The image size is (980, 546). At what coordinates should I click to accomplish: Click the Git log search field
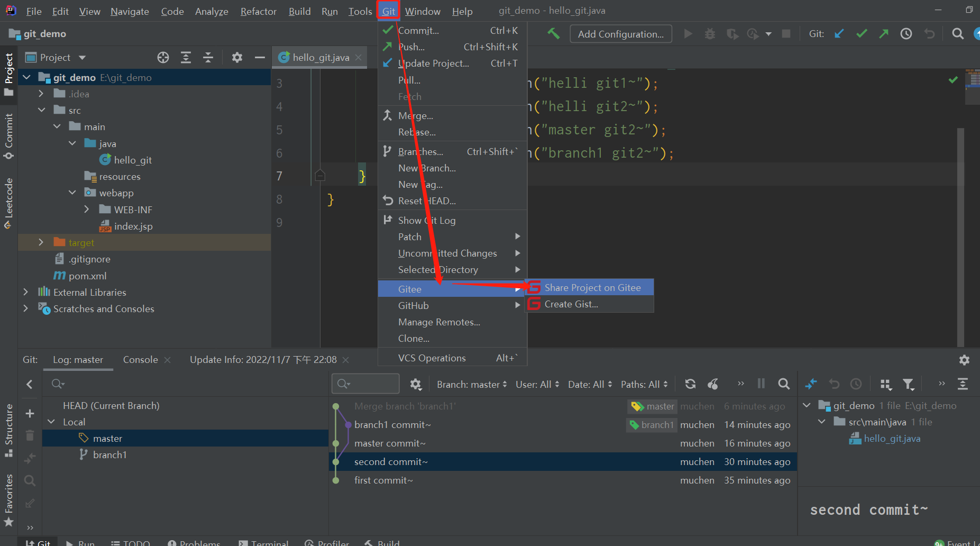tap(365, 384)
